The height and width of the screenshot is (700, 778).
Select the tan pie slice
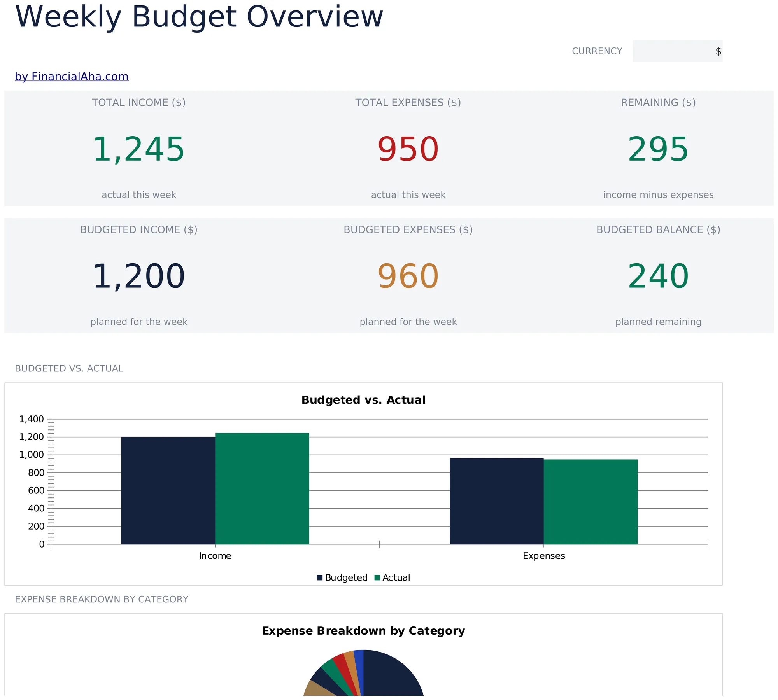point(316,689)
